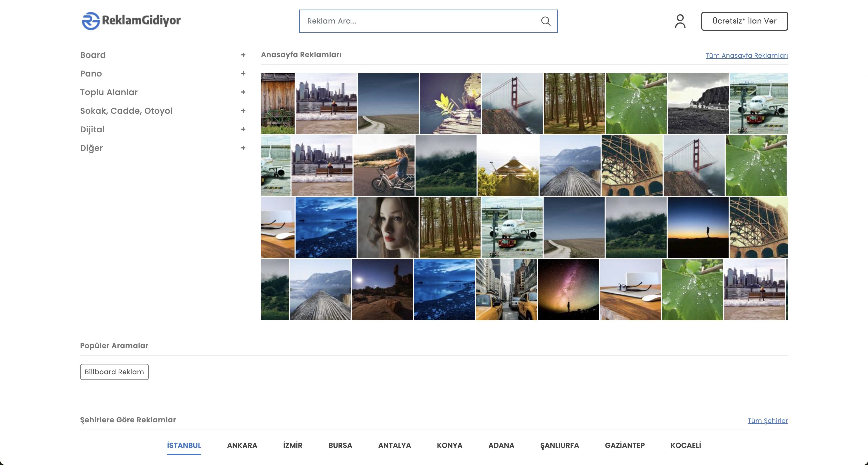Open the woman portrait ad thumbnail
868x465 pixels.
tap(388, 228)
